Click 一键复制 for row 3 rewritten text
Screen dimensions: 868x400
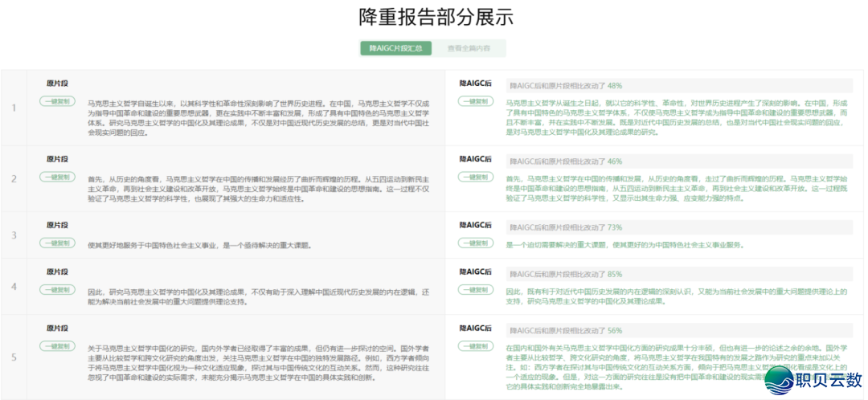tap(476, 243)
